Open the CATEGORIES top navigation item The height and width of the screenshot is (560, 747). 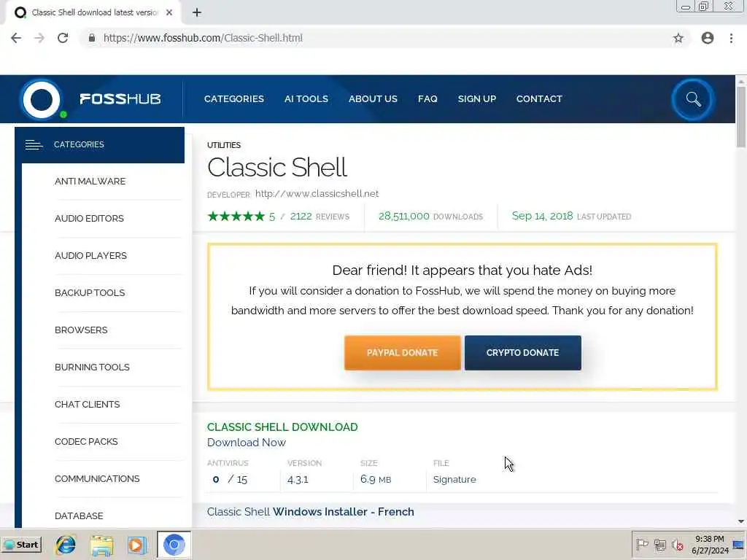(x=234, y=99)
